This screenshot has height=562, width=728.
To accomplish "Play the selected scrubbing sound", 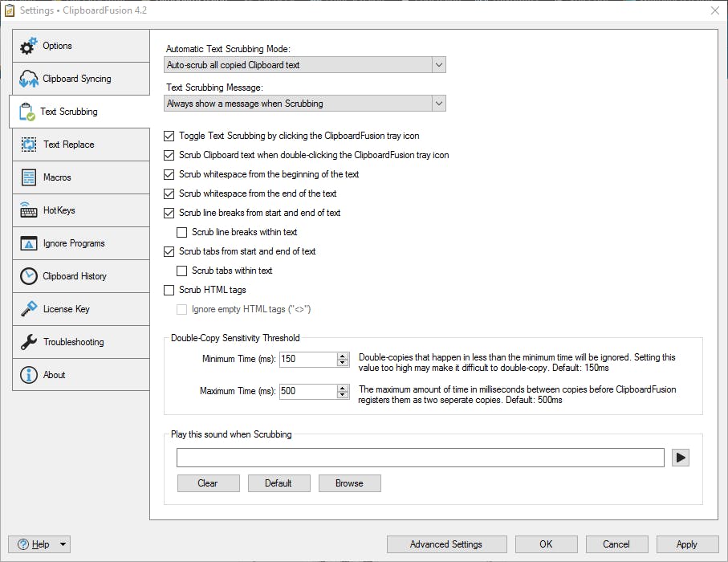I will pos(681,458).
